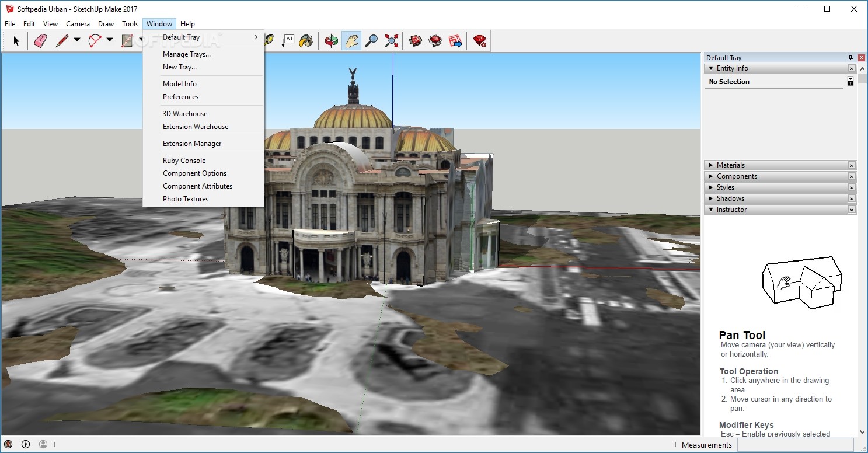The width and height of the screenshot is (868, 453).
Task: Open the Camera menu
Action: pos(78,24)
